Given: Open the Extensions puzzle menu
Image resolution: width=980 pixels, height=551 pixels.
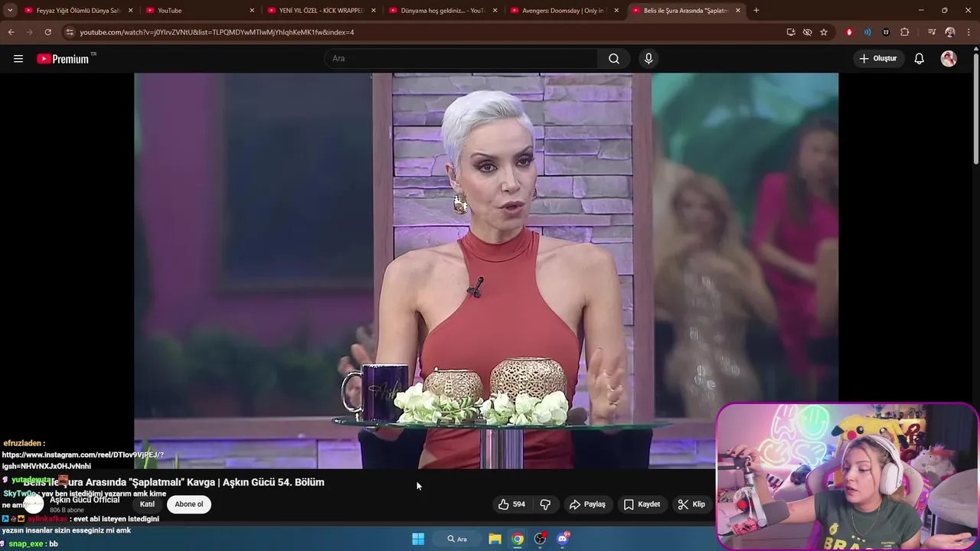Looking at the screenshot, I should tap(905, 32).
